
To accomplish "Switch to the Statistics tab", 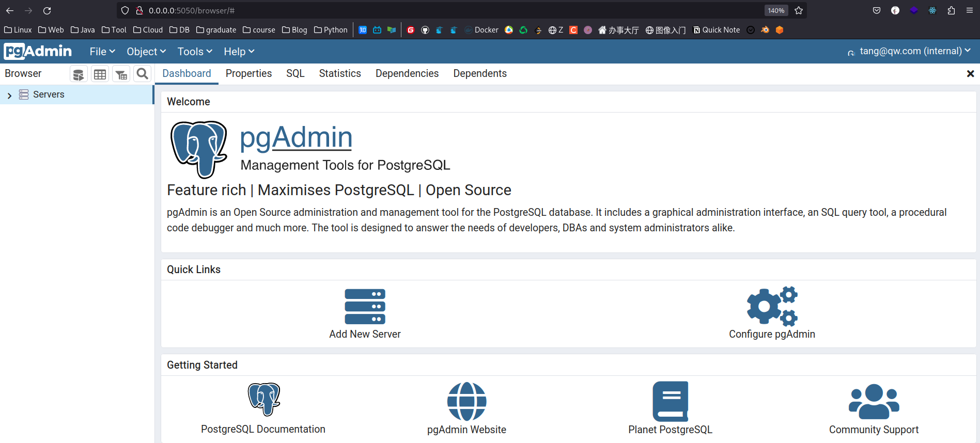I will coord(340,74).
